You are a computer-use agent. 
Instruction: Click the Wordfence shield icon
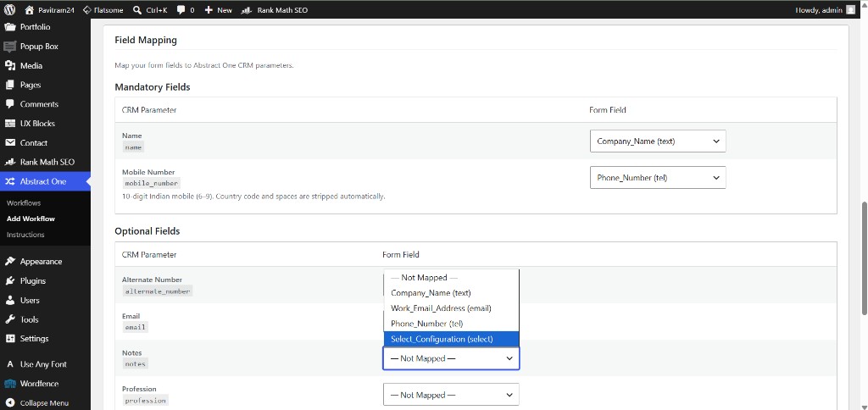(10, 384)
